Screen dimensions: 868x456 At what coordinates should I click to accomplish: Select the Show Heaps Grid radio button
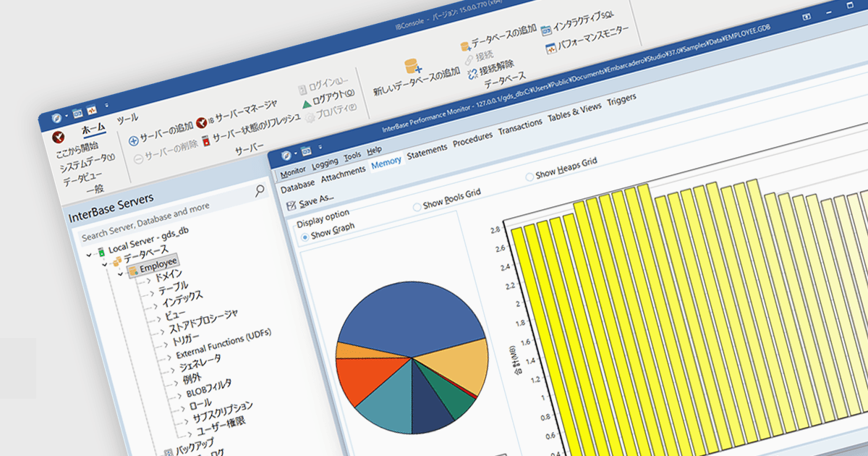tap(529, 176)
